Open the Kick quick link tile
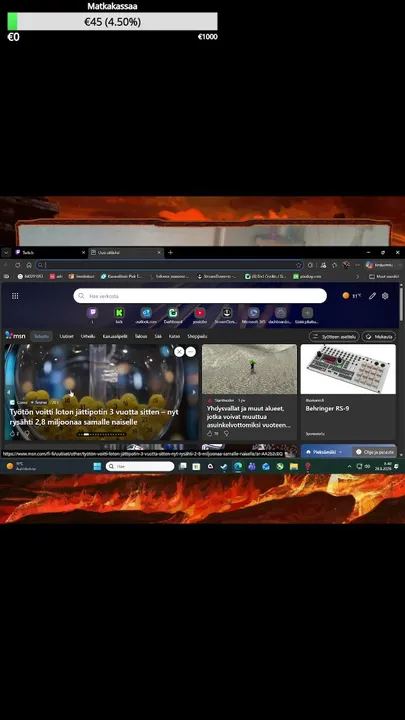 tap(119, 315)
